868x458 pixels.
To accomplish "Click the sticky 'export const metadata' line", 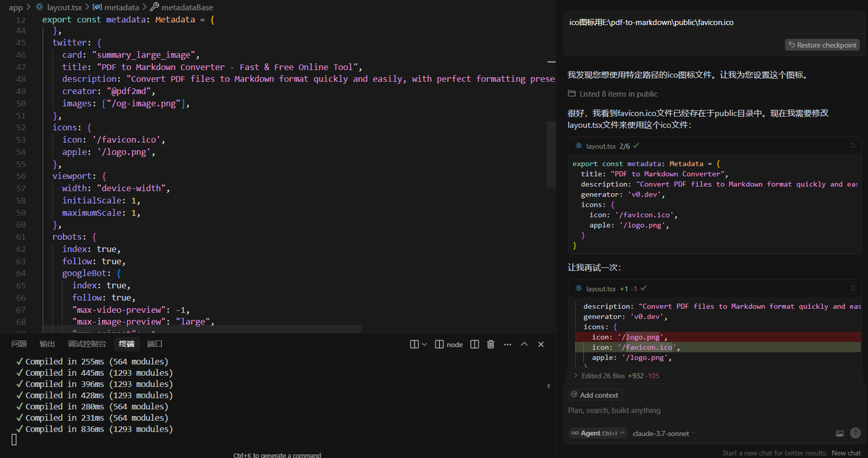I will coord(128,20).
